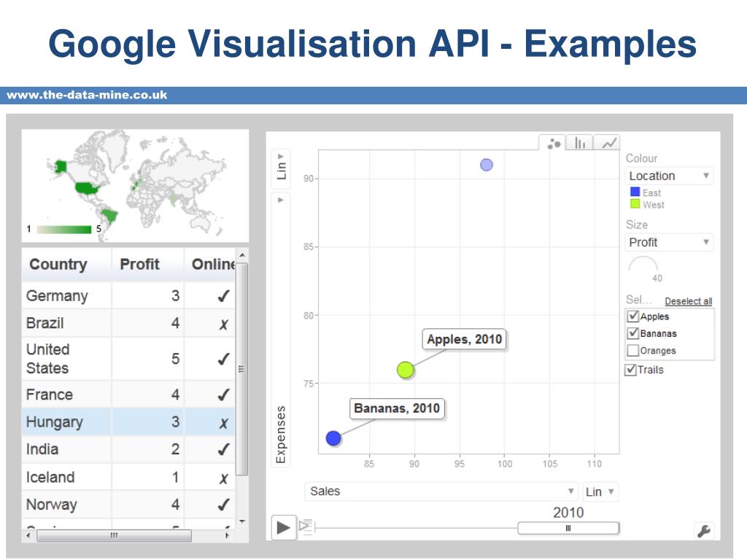
Task: Click the Deselect all link
Action: tap(689, 301)
